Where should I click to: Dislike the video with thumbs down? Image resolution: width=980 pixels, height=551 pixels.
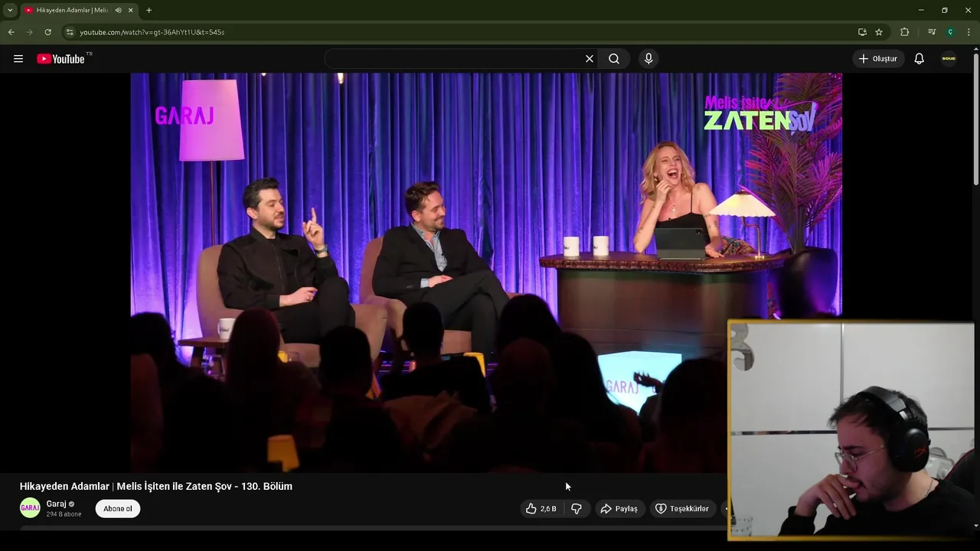(577, 509)
